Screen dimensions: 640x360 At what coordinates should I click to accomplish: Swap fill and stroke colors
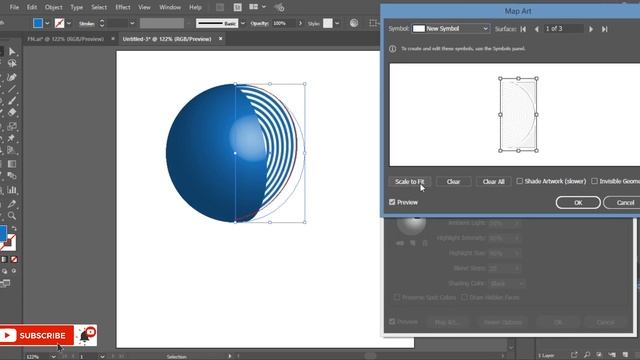[x=14, y=228]
